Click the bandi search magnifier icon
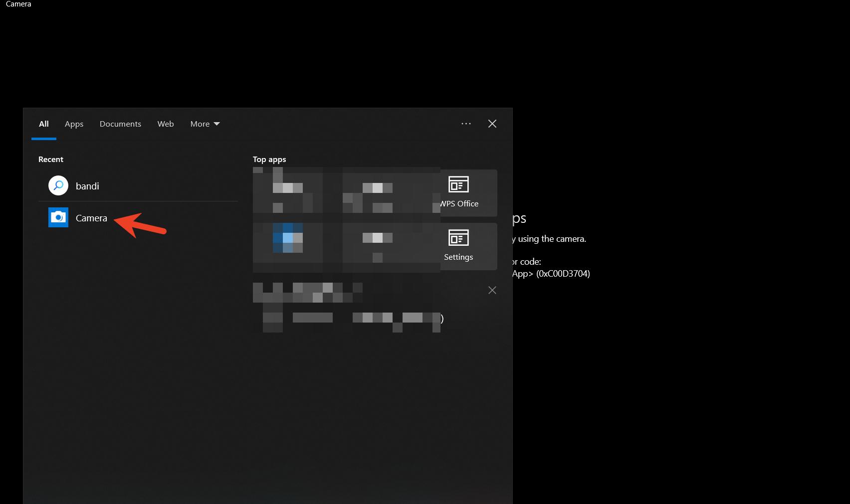Image resolution: width=850 pixels, height=504 pixels. coord(58,185)
